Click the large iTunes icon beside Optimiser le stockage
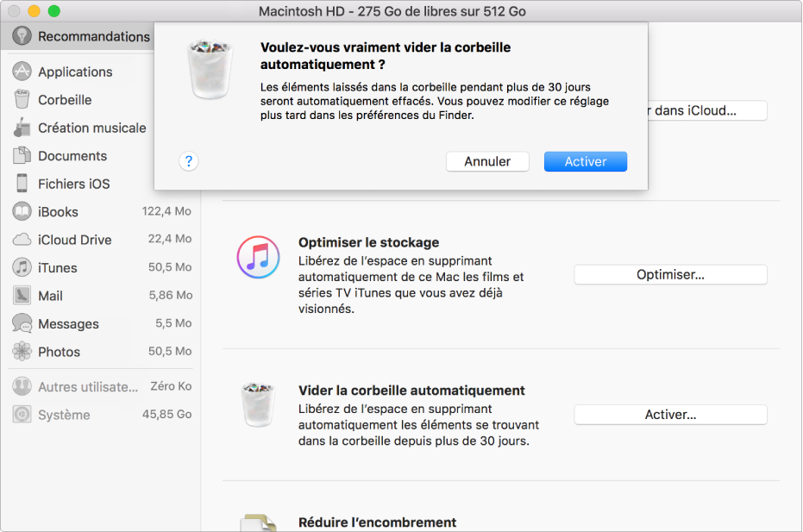Viewport: 803px width, 532px height. pos(258,257)
